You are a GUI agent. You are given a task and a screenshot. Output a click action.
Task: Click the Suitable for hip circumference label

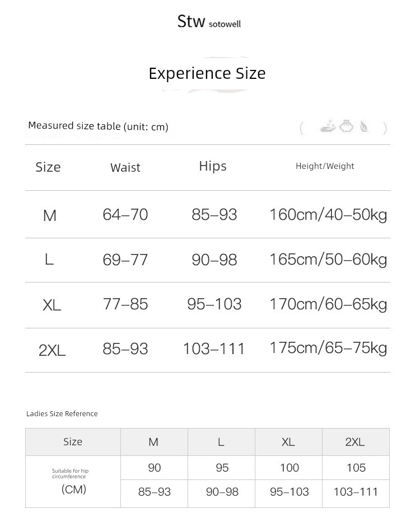pyautogui.click(x=70, y=474)
